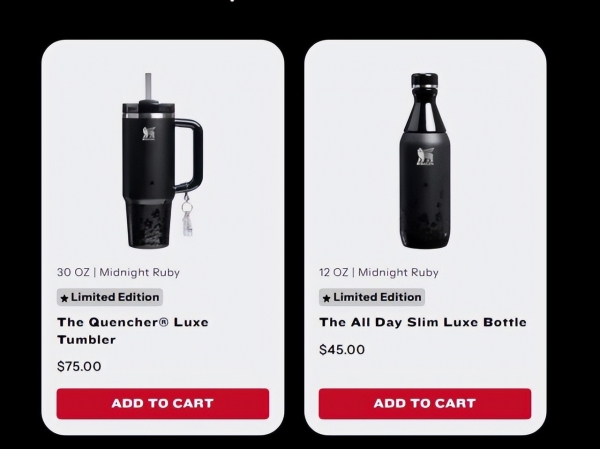This screenshot has height=449, width=600.
Task: Open the Quencher tumbler product image
Action: [163, 161]
